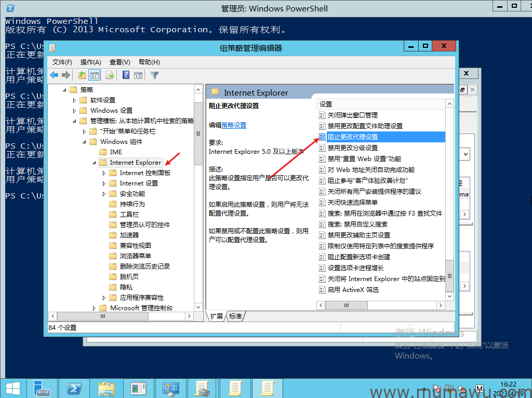The height and width of the screenshot is (398, 532).
Task: Expand the 安全功能 folder node
Action: (x=104, y=194)
